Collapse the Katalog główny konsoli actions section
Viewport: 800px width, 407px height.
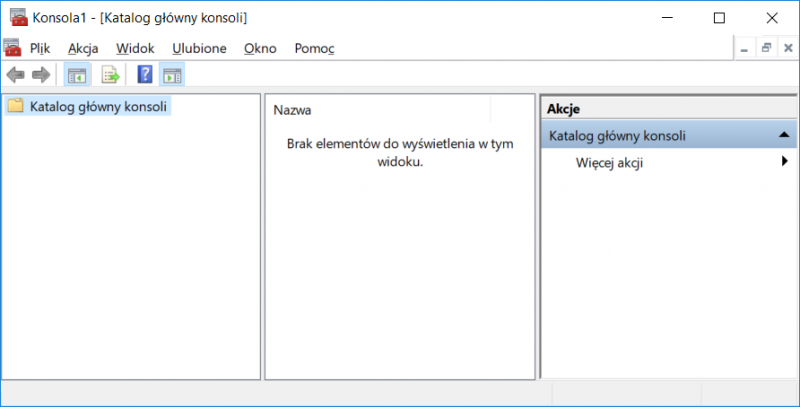784,135
